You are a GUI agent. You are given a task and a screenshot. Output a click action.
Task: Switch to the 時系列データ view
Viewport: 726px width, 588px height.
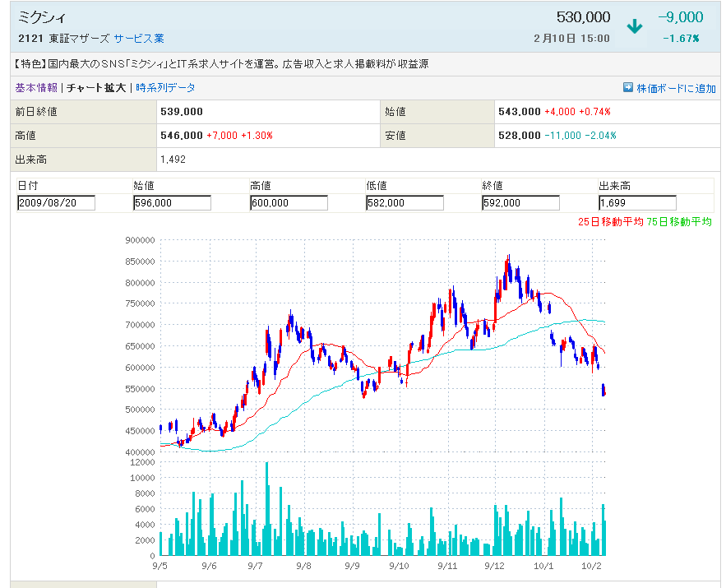pyautogui.click(x=165, y=88)
